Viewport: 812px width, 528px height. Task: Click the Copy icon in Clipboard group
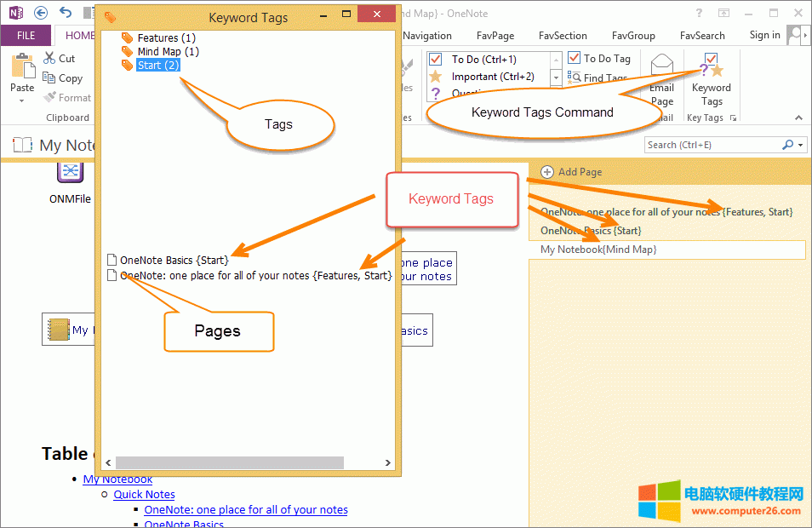coord(50,77)
